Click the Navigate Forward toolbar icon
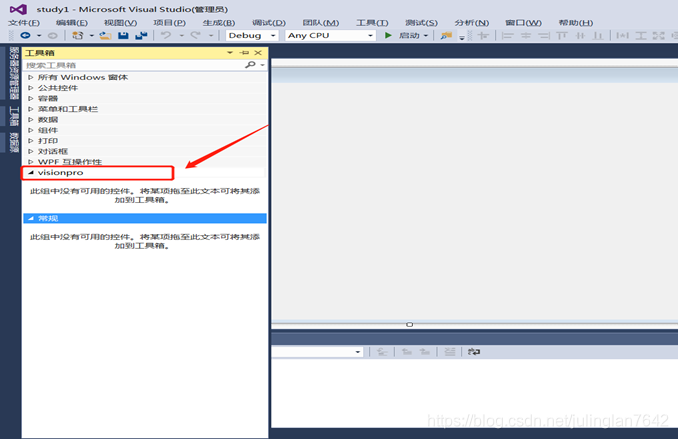Image resolution: width=678 pixels, height=439 pixels. 52,35
